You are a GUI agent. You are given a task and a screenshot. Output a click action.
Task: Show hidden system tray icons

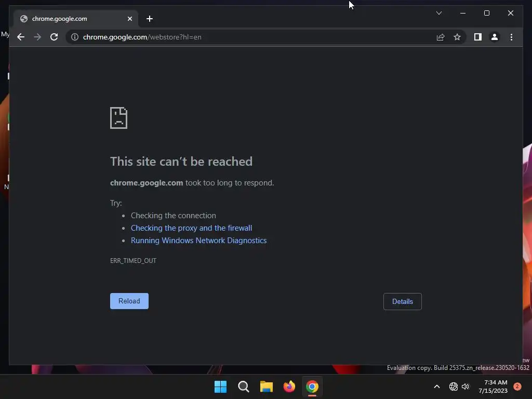[437, 387]
